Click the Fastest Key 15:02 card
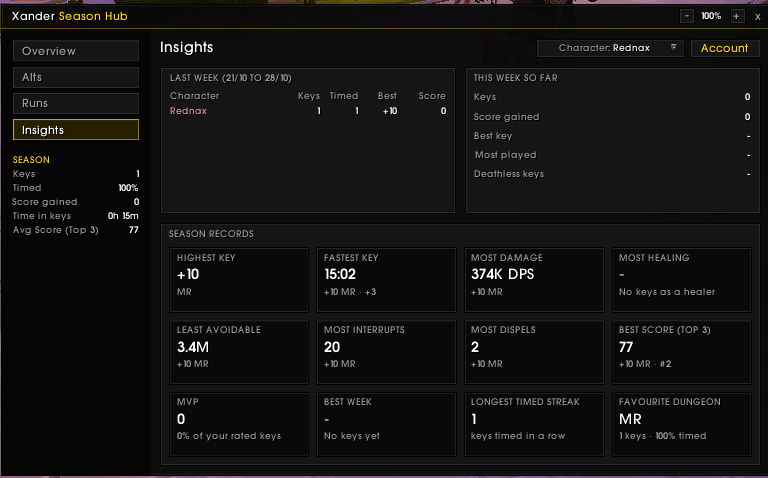The height and width of the screenshot is (478, 768). coord(386,280)
